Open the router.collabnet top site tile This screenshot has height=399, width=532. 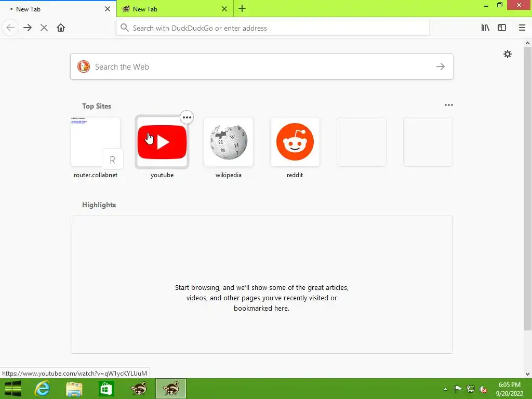click(x=96, y=142)
